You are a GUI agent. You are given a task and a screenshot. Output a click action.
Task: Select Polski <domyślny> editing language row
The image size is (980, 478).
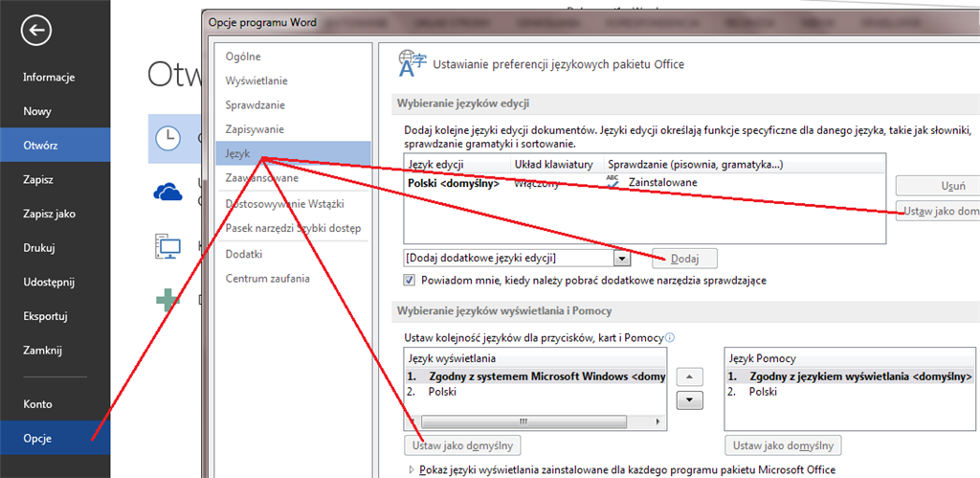644,183
